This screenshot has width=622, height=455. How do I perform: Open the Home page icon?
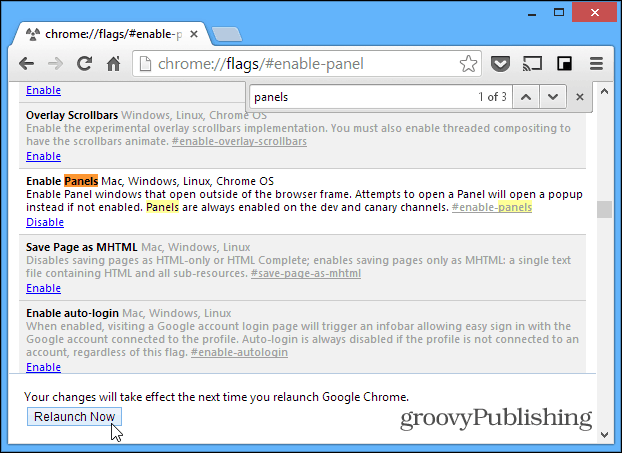(113, 63)
